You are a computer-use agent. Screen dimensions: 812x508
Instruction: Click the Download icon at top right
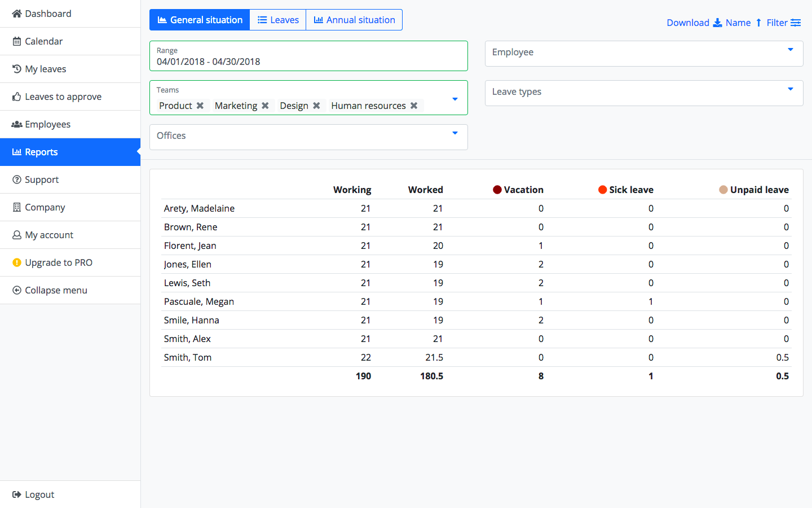click(x=718, y=23)
